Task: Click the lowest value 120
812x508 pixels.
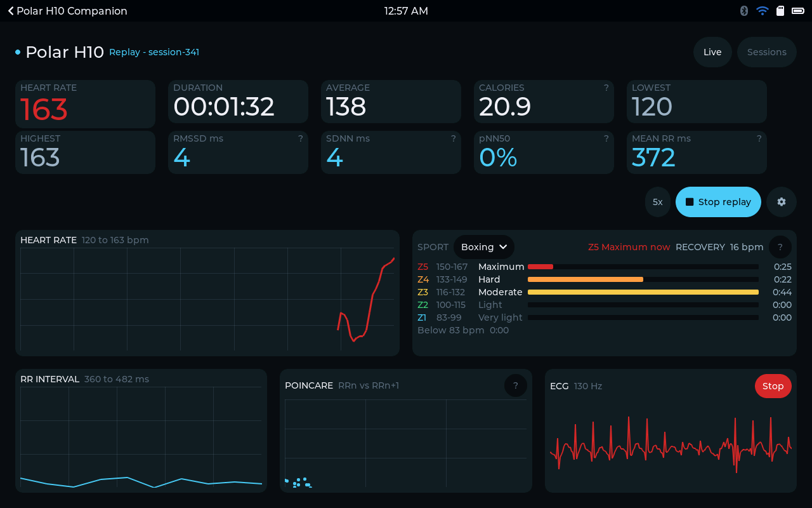Action: click(x=652, y=107)
